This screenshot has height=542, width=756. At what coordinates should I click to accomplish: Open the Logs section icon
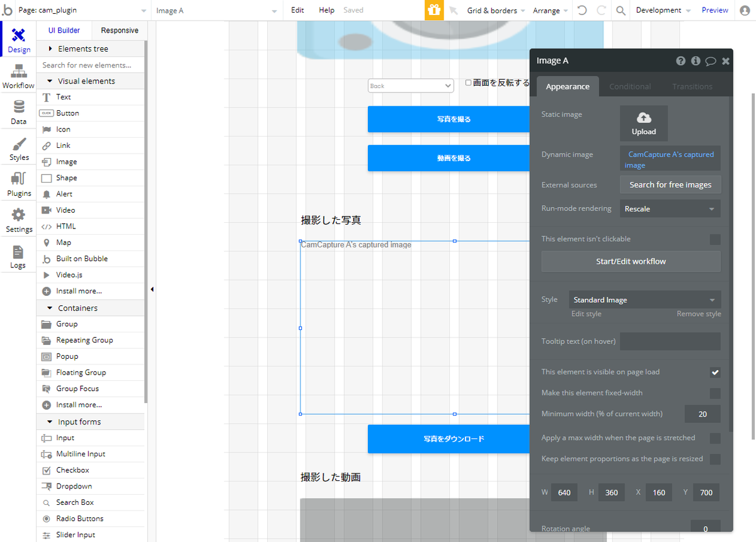(18, 256)
